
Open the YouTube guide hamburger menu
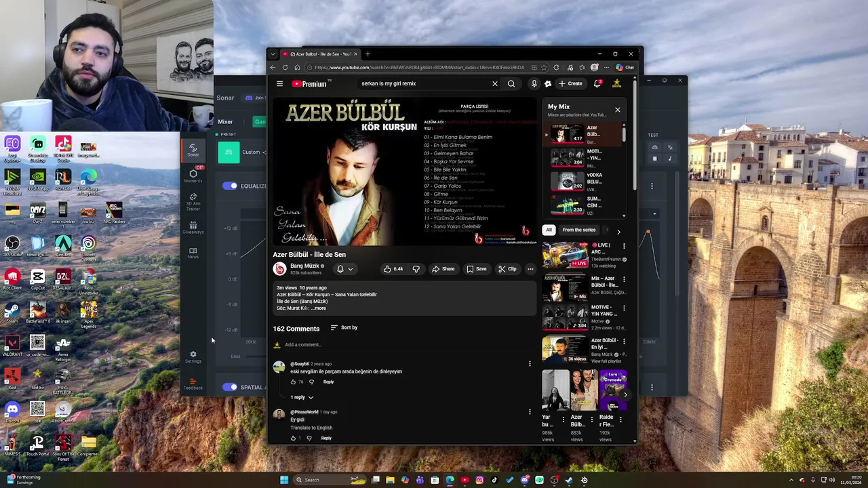click(279, 83)
